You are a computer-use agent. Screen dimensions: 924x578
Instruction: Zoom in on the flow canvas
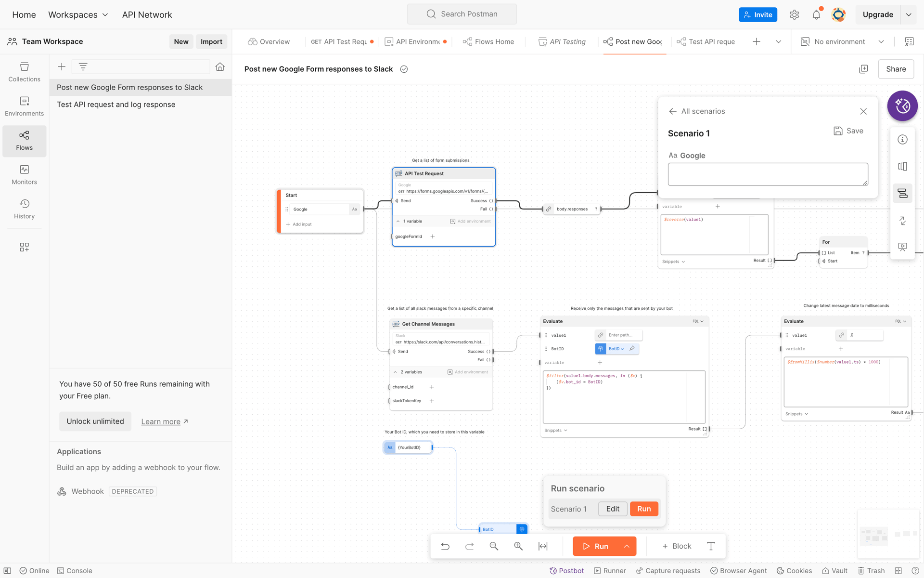(518, 546)
